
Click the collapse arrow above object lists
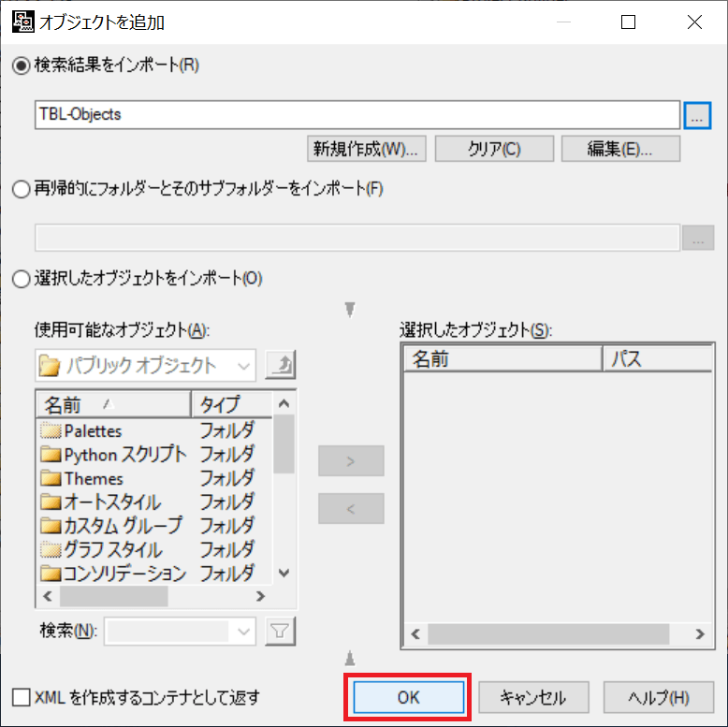click(x=350, y=309)
